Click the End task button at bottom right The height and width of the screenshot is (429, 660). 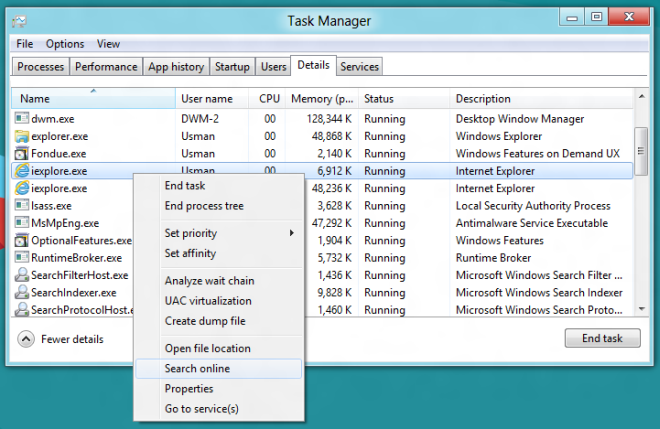coord(602,338)
